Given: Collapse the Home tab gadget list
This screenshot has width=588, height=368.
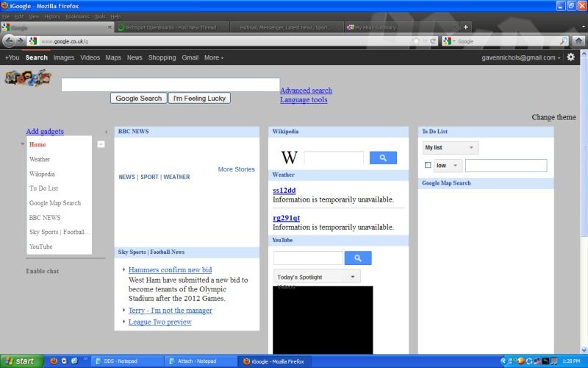Looking at the screenshot, I should [x=101, y=144].
